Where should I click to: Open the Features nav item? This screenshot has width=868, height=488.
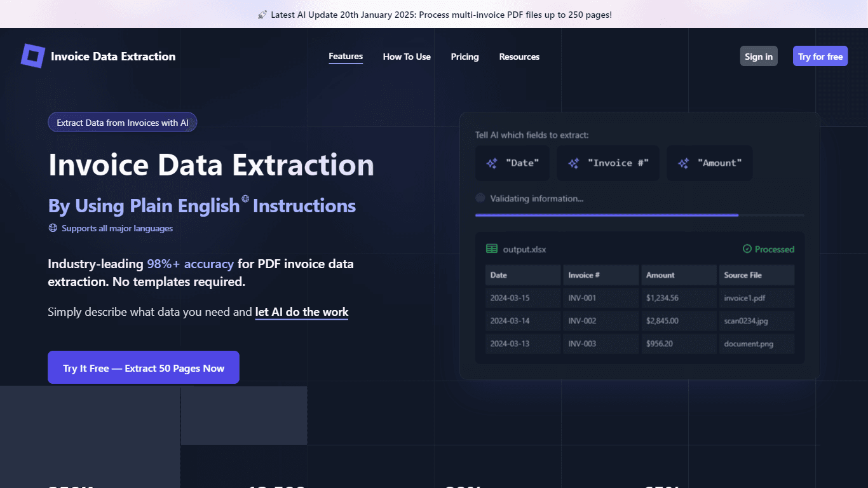[x=346, y=57]
